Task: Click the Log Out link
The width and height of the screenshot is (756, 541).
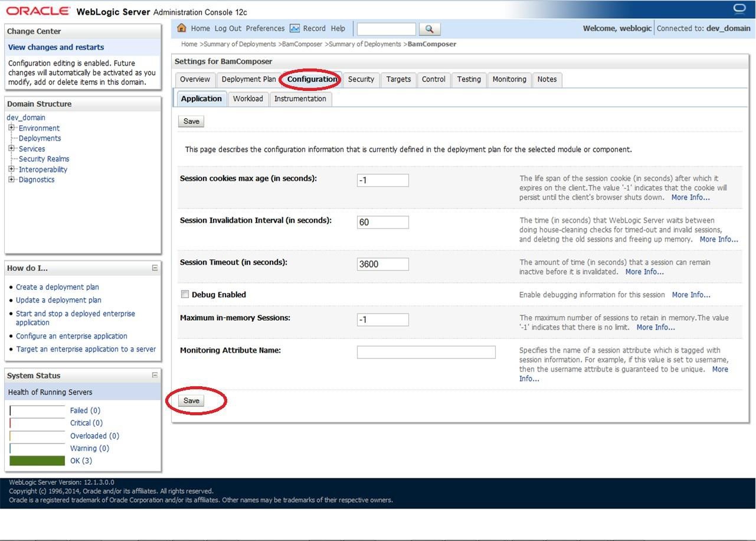Action: (228, 28)
